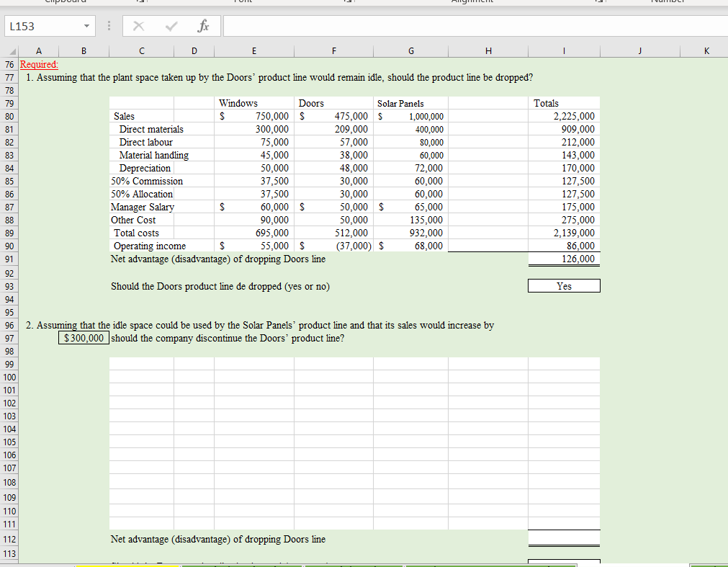Open Insert Function fx button
Screen dimensions: 728x567
point(203,26)
